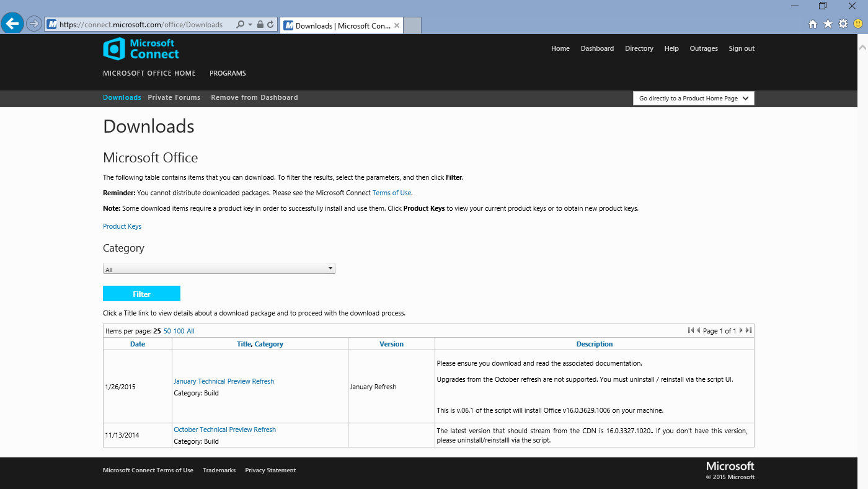This screenshot has width=868, height=489.
Task: Select the 'Downloads | Microsoft Con...' browser tab
Action: point(342,25)
